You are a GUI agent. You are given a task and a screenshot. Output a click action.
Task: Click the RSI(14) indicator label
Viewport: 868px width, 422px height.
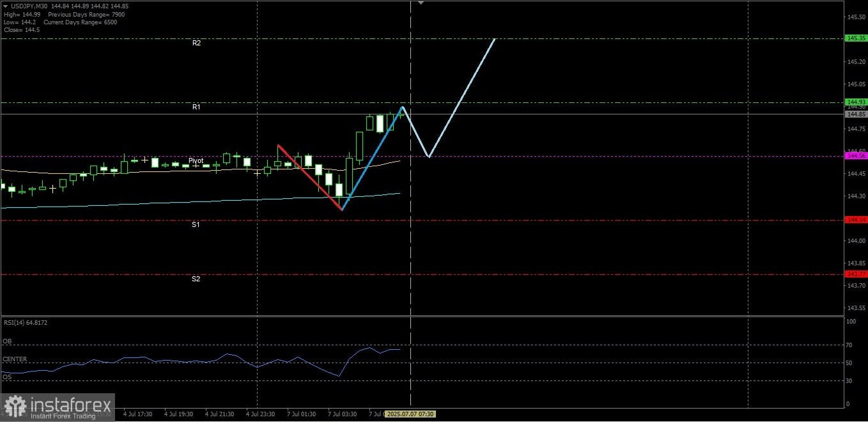pos(26,323)
